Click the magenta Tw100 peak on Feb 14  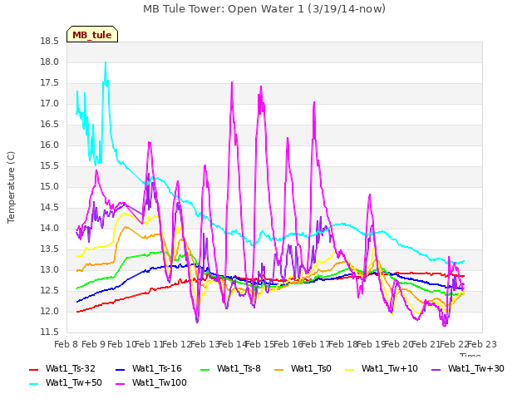[232, 82]
